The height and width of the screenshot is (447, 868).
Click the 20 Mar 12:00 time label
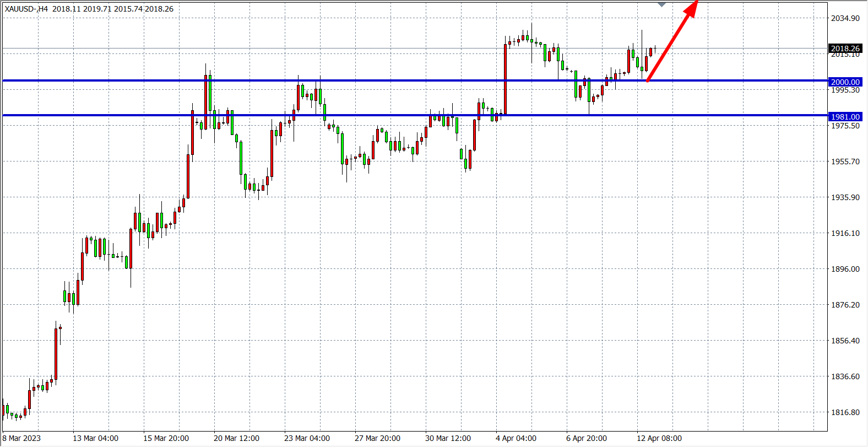[236, 438]
